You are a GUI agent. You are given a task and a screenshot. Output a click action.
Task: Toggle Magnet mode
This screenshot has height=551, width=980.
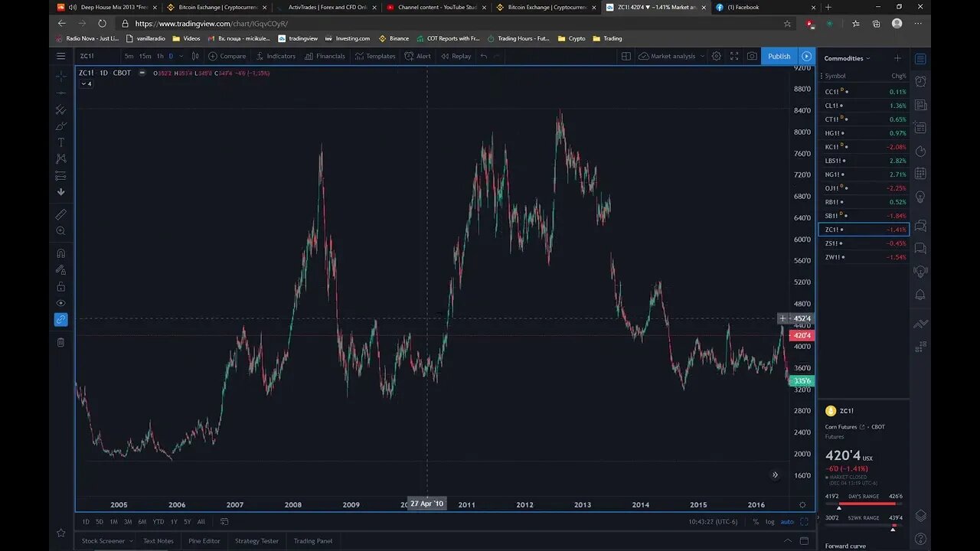pyautogui.click(x=60, y=253)
